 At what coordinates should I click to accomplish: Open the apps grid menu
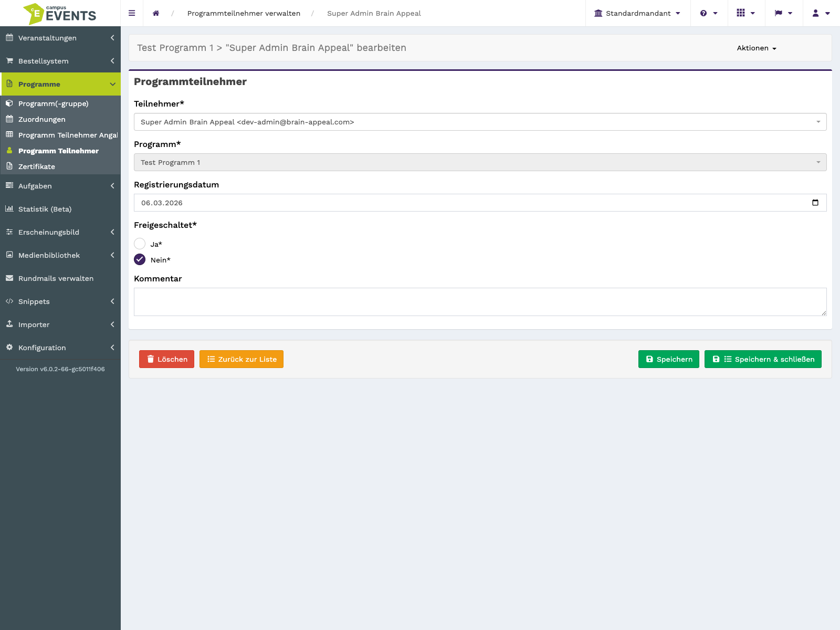(x=745, y=13)
